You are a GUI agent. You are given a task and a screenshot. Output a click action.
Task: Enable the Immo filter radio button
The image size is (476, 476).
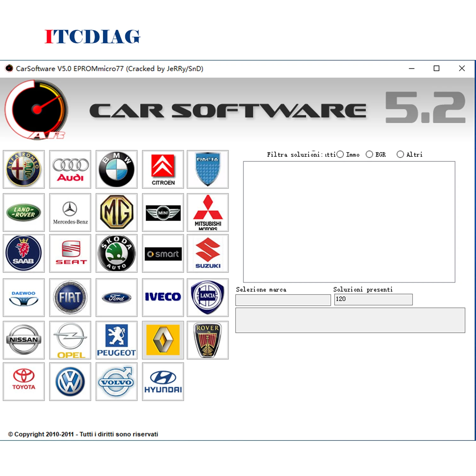point(340,155)
